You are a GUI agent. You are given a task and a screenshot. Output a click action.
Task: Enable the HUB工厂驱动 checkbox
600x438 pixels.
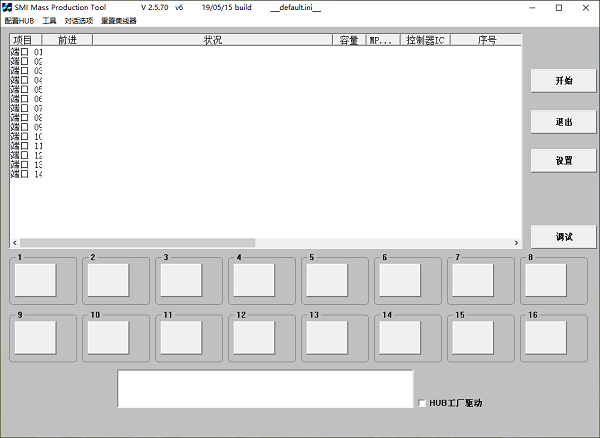point(422,403)
